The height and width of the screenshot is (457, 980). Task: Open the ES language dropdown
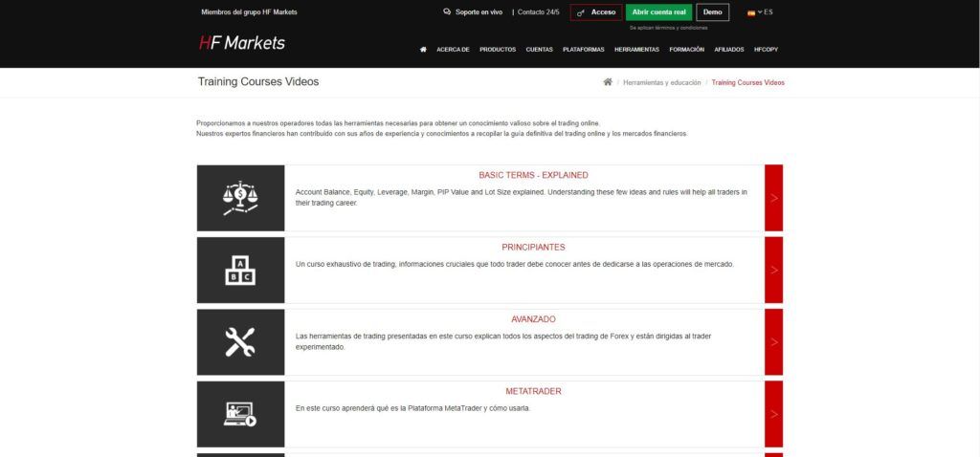765,11
